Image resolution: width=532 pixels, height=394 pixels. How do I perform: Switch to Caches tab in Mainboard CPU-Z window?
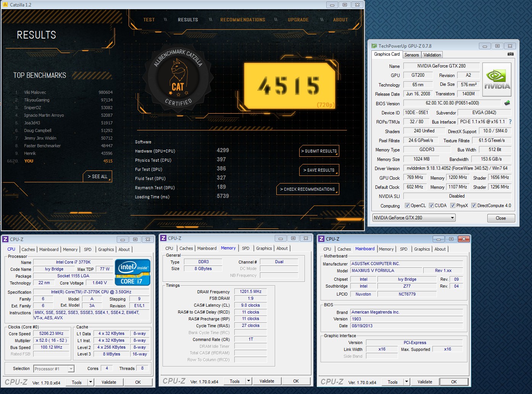tap(344, 249)
